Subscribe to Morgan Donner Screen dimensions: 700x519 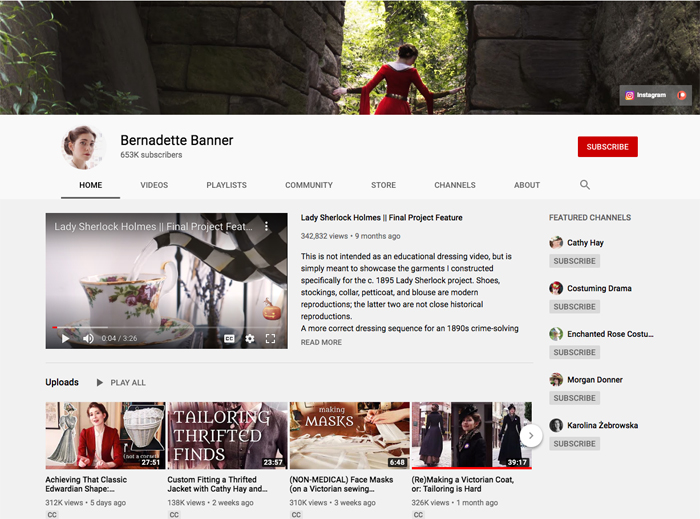(x=575, y=398)
